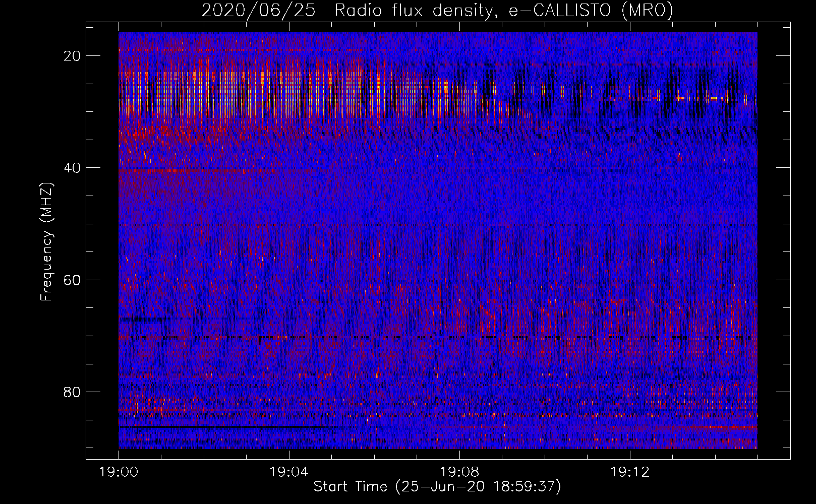Click the '20' frequency tick label
The height and width of the screenshot is (504, 816).
pos(73,56)
